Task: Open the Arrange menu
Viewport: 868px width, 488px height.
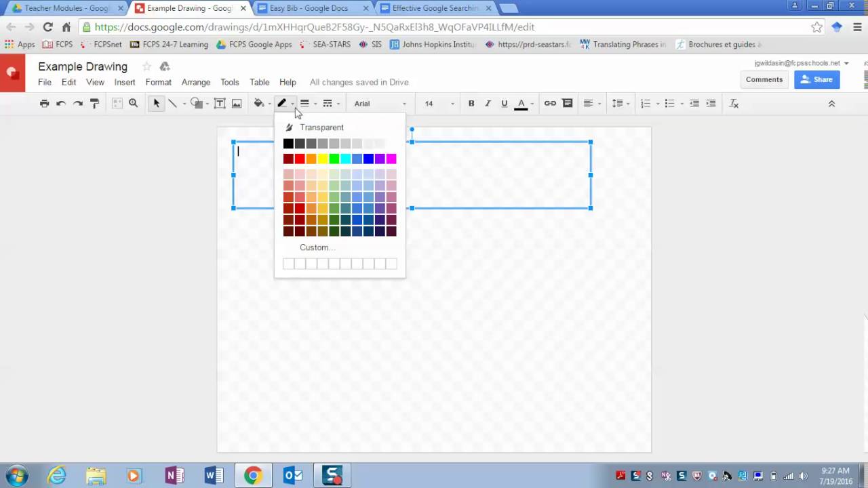Action: [196, 82]
